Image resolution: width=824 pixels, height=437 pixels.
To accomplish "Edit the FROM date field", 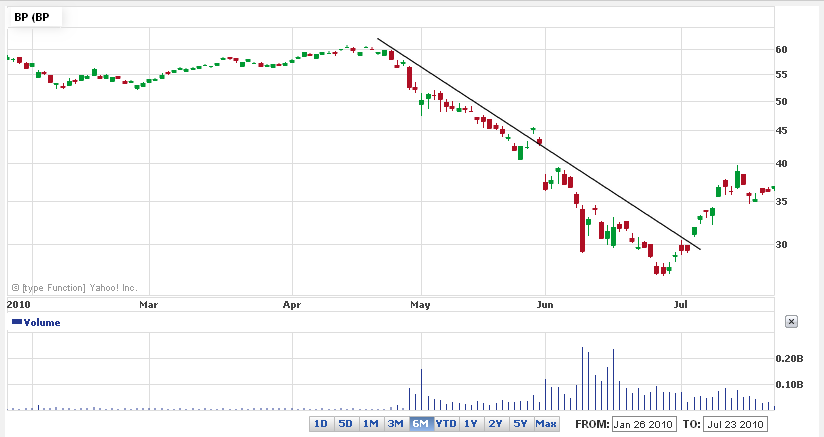I will point(643,424).
